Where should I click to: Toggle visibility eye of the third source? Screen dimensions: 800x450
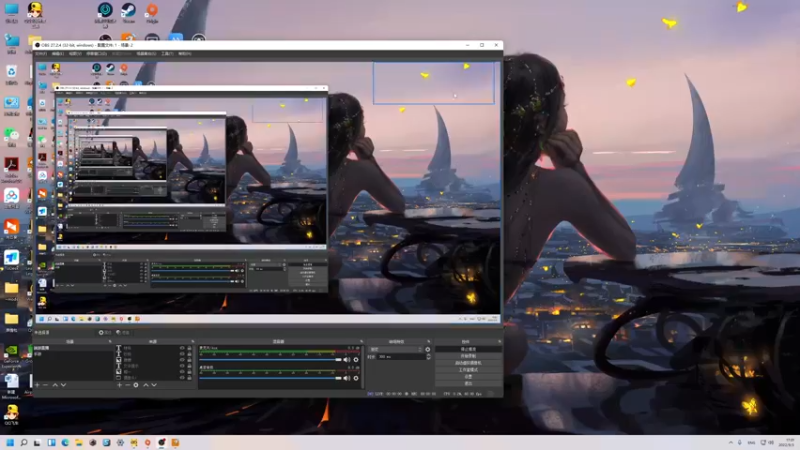(x=182, y=360)
